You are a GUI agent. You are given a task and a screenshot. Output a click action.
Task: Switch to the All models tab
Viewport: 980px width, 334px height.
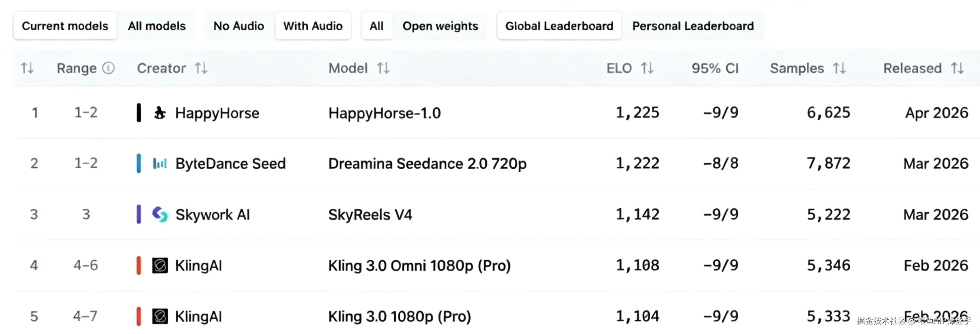(x=157, y=26)
